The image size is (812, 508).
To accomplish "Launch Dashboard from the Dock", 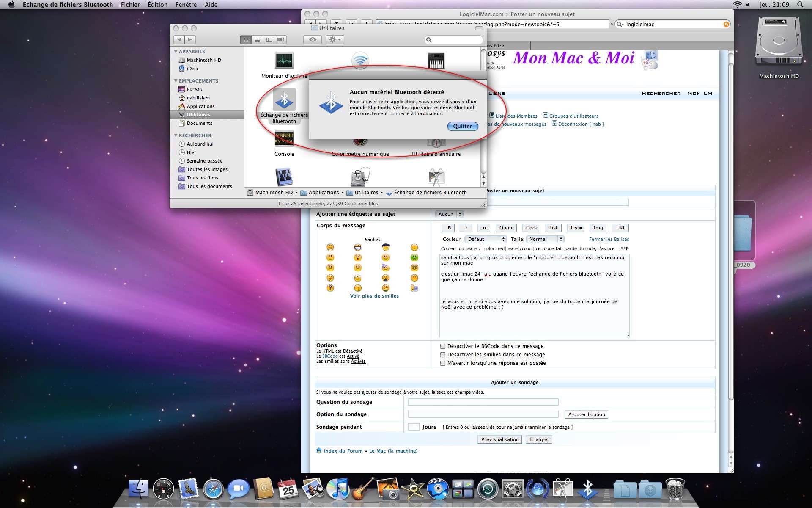I will [x=163, y=489].
